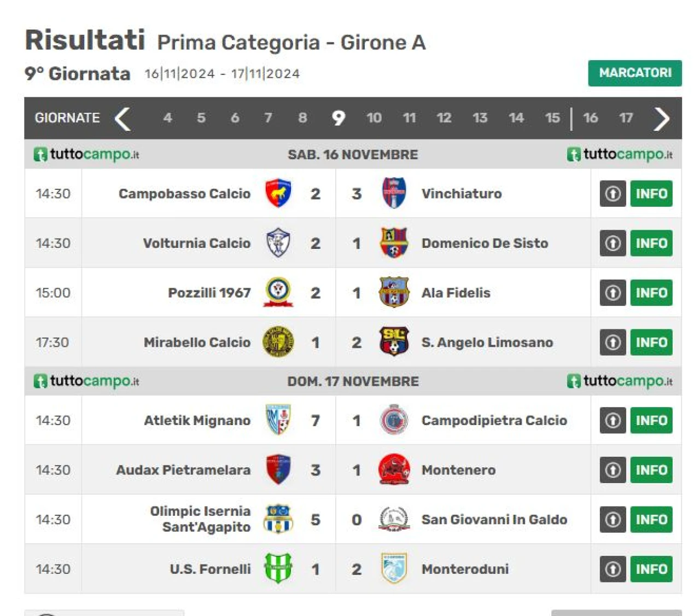Click the Campobasso Calcio team crest
This screenshot has width=700, height=616.
click(x=278, y=194)
